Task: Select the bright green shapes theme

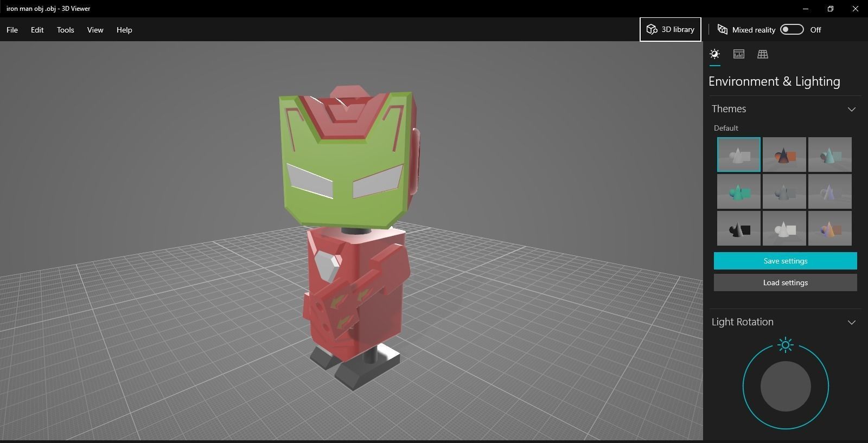Action: coord(738,191)
